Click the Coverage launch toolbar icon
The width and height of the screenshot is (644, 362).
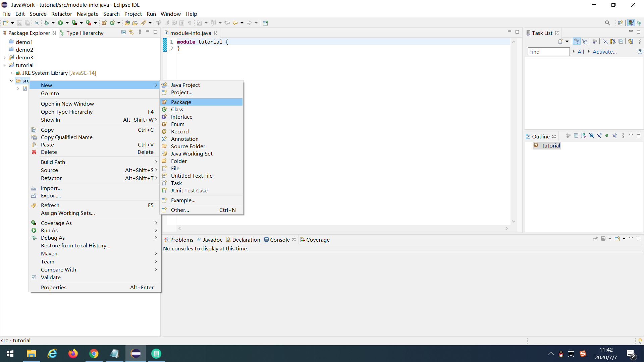click(74, 23)
